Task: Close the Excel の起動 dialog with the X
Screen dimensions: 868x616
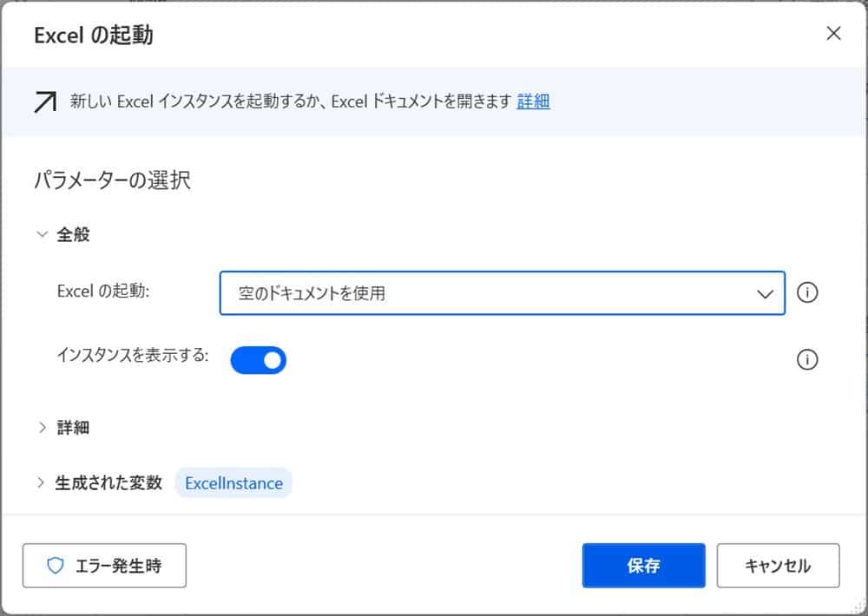Action: 833,34
